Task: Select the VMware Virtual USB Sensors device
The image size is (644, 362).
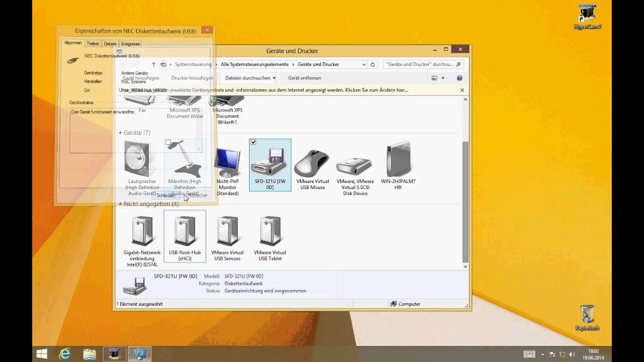Action: [x=227, y=238]
